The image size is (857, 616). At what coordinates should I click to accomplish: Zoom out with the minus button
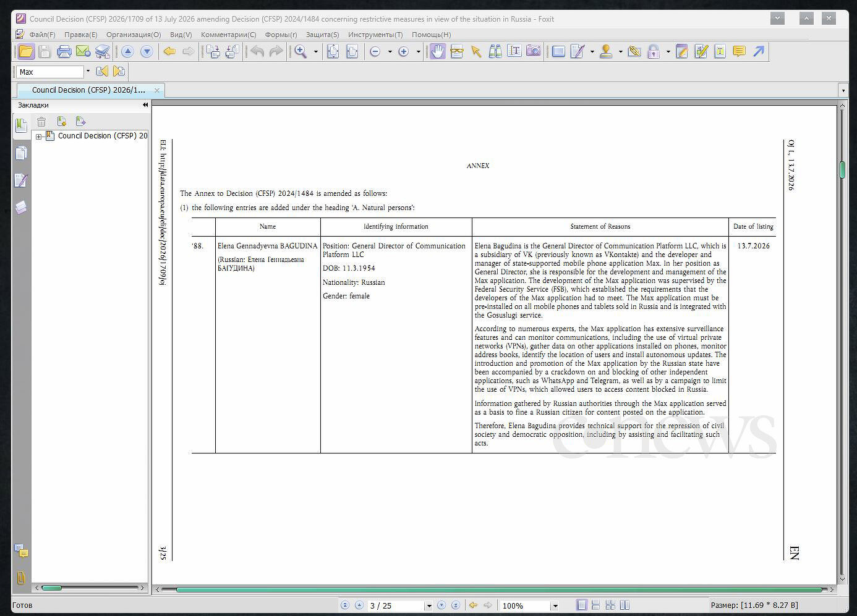click(375, 52)
